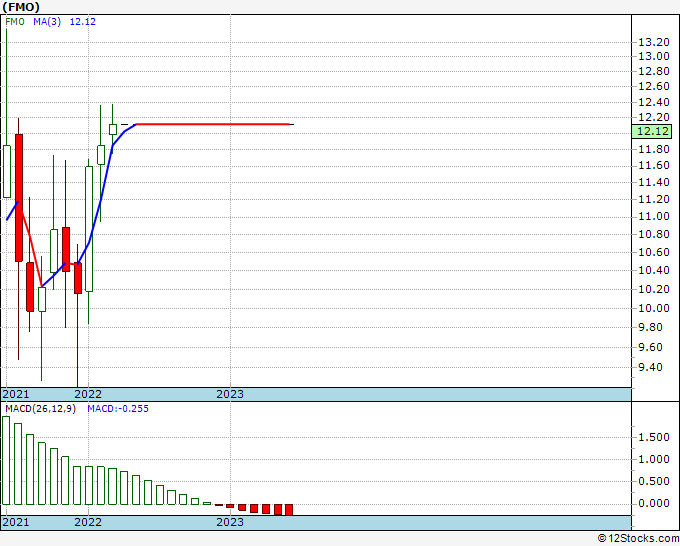Viewport: 680px width, 546px height.
Task: Click the 12.80 price axis label
Action: [x=654, y=71]
